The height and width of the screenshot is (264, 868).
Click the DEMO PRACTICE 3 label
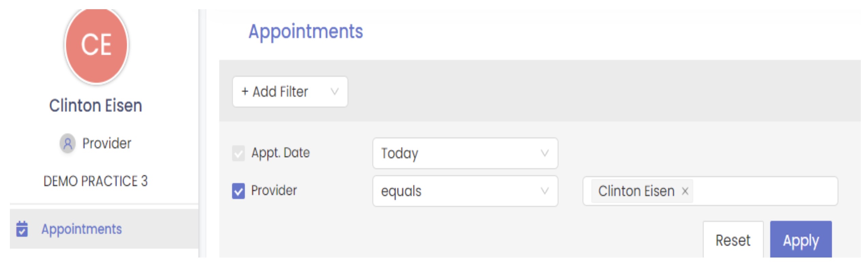(95, 181)
